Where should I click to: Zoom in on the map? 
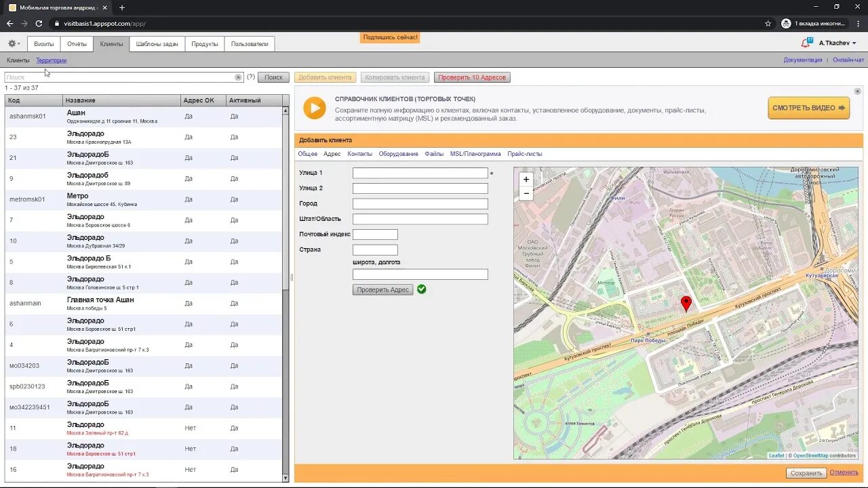pyautogui.click(x=526, y=180)
